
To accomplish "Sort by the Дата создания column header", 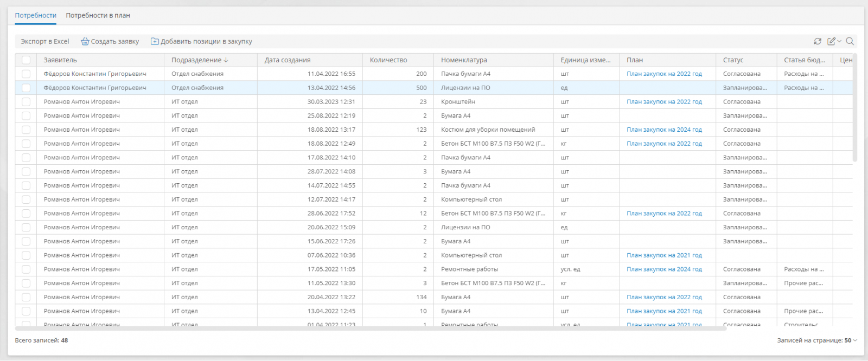I will 288,60.
